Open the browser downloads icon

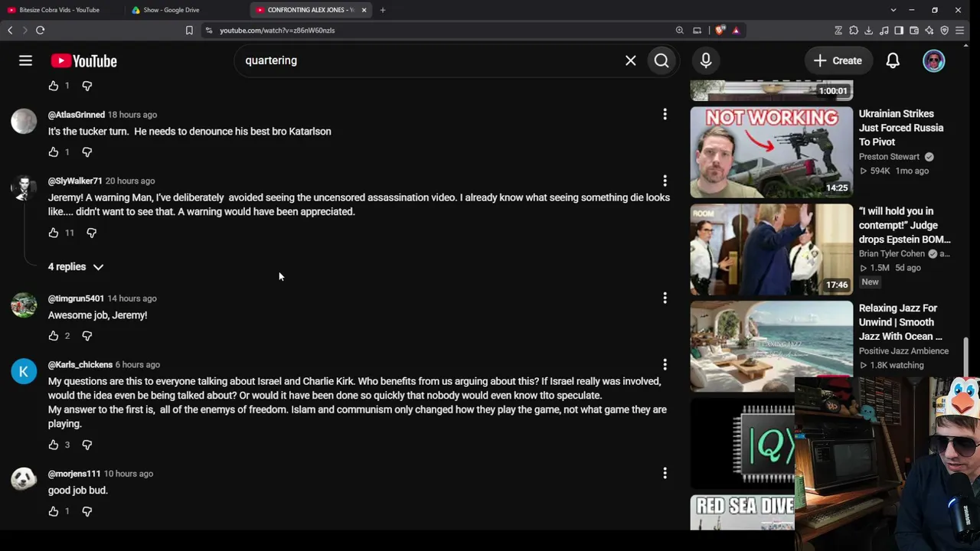coord(868,31)
